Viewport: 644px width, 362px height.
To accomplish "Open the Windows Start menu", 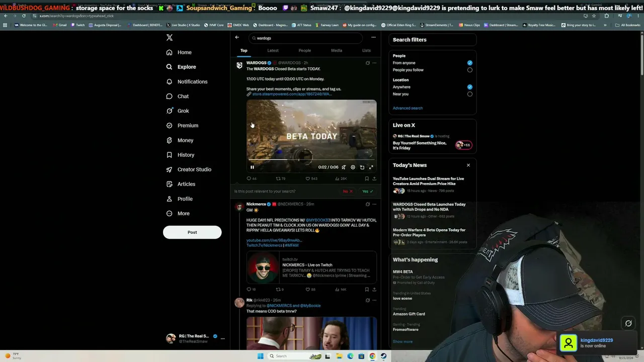I will coord(260,356).
